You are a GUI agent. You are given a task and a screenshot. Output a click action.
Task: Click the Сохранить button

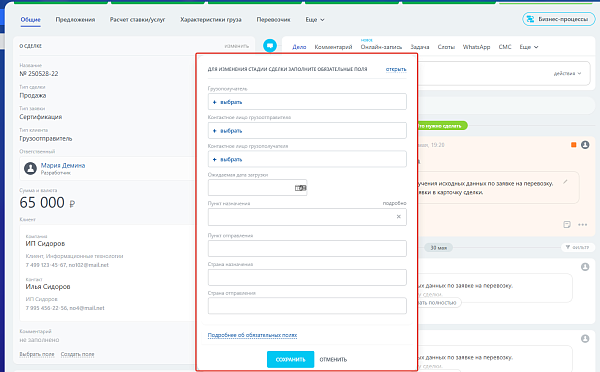pyautogui.click(x=290, y=359)
